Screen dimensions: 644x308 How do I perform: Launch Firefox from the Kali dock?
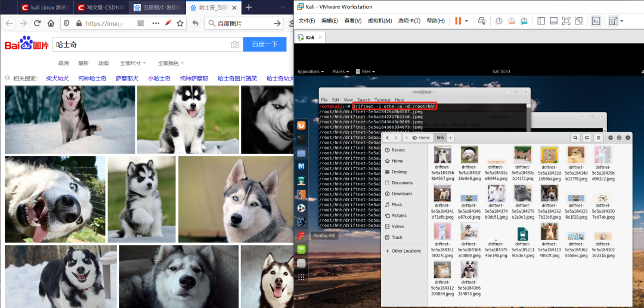301,126
